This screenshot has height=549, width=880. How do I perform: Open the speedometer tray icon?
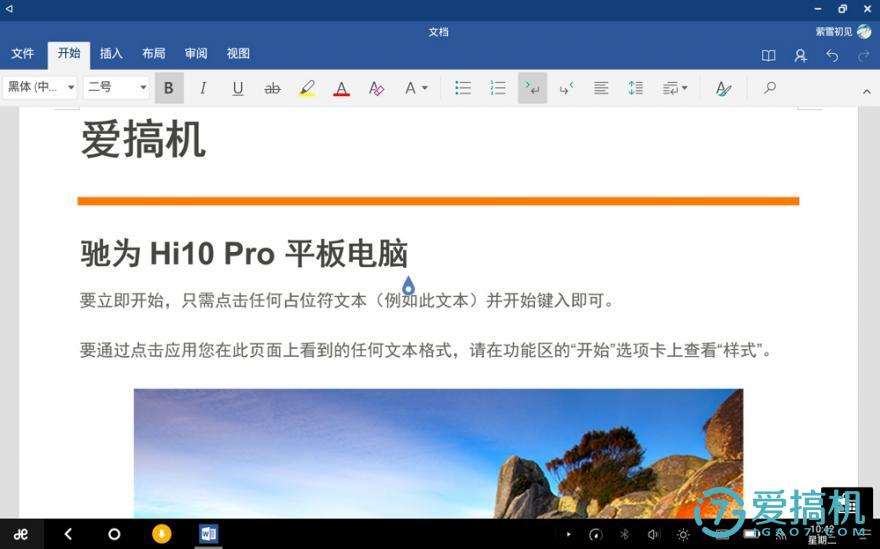point(595,534)
